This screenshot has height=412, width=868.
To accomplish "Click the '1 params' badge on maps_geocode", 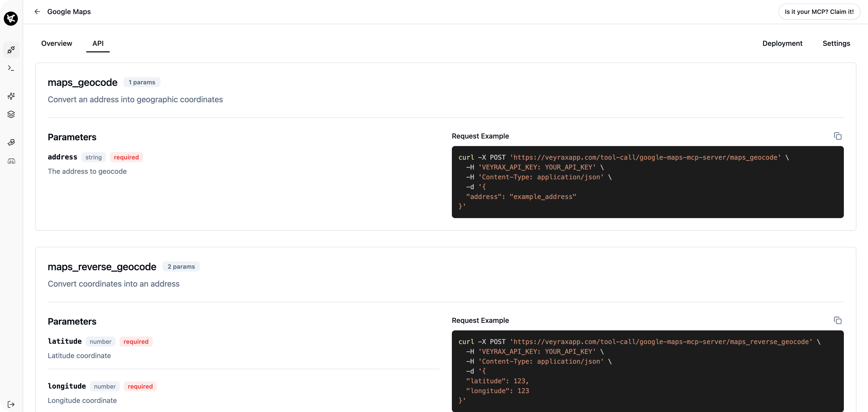I will click(x=141, y=82).
